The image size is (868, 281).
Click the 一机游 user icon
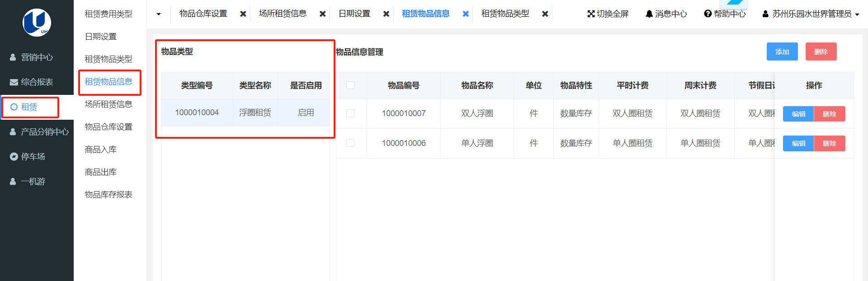13,182
